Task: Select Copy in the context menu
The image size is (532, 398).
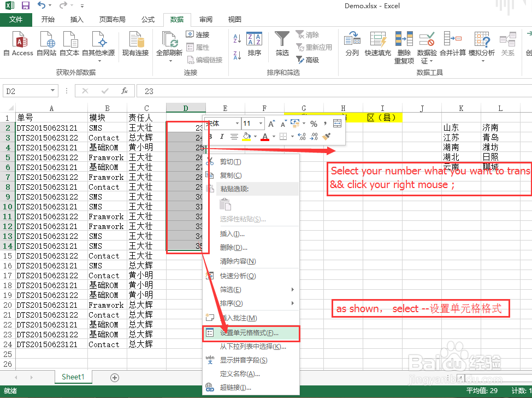Action: (251, 175)
